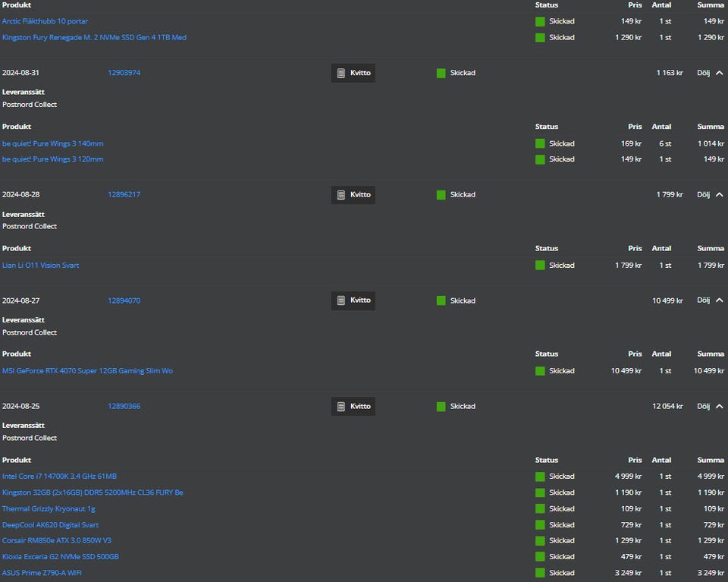The height and width of the screenshot is (582, 728).
Task: Click green status square of order 12890366
Action: point(441,407)
